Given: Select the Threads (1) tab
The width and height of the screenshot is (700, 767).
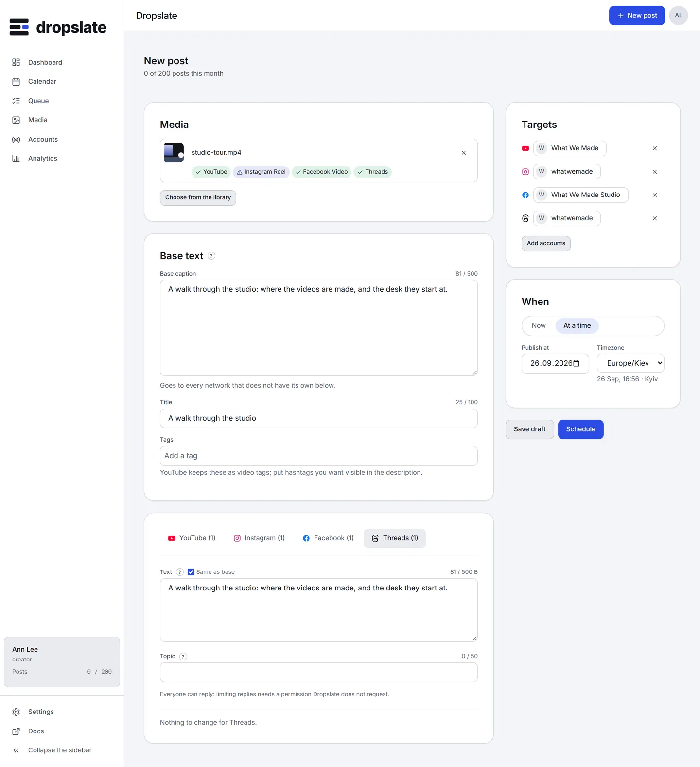Looking at the screenshot, I should coord(395,538).
